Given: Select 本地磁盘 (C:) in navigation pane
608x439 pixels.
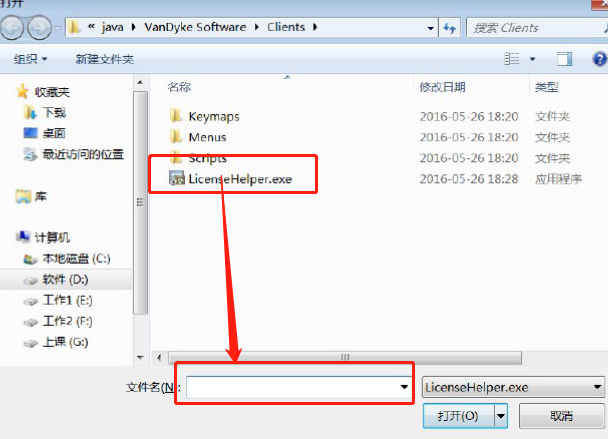Looking at the screenshot, I should 67,259.
